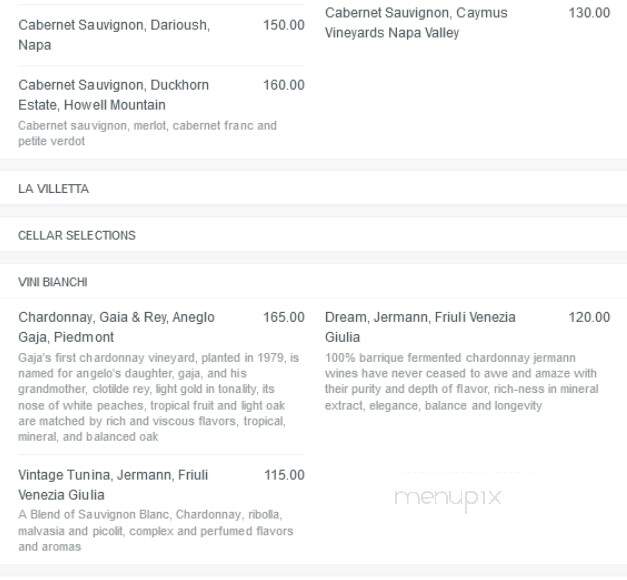Image resolution: width=627 pixels, height=580 pixels.
Task: Click Duckhorn description mentioning petite verdot
Action: (x=148, y=133)
